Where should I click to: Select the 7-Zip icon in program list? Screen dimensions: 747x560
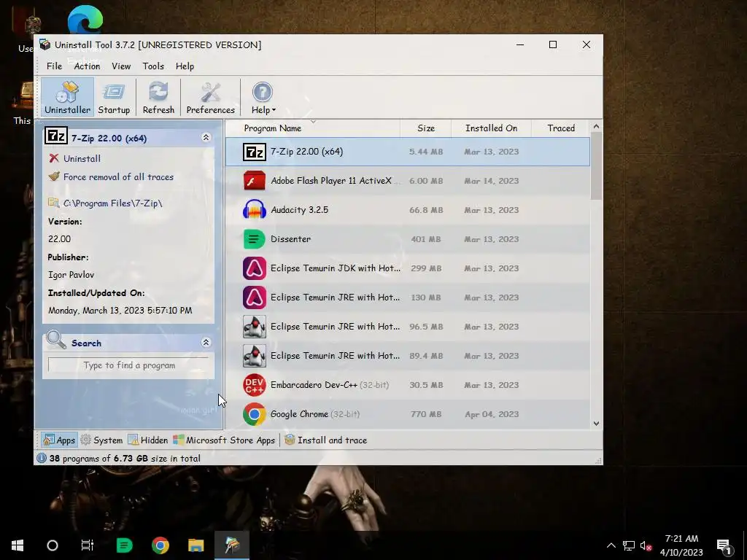pos(255,152)
